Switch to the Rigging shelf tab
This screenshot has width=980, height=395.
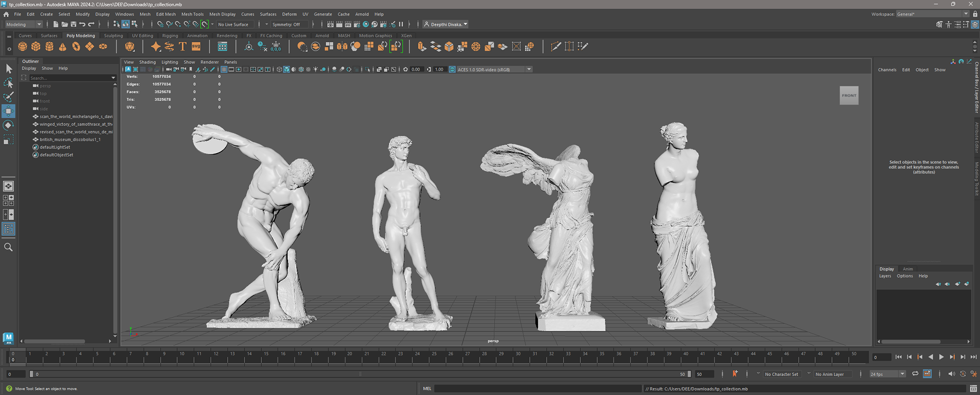170,36
